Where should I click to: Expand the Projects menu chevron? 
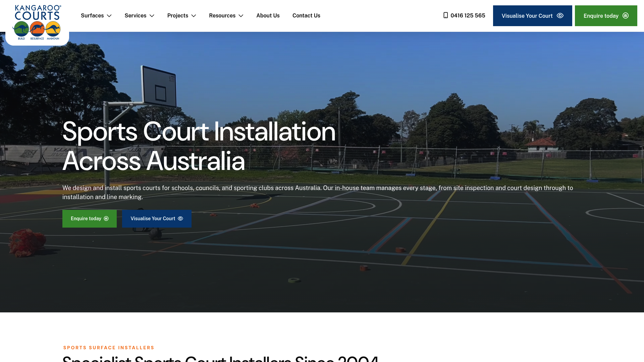tap(194, 16)
